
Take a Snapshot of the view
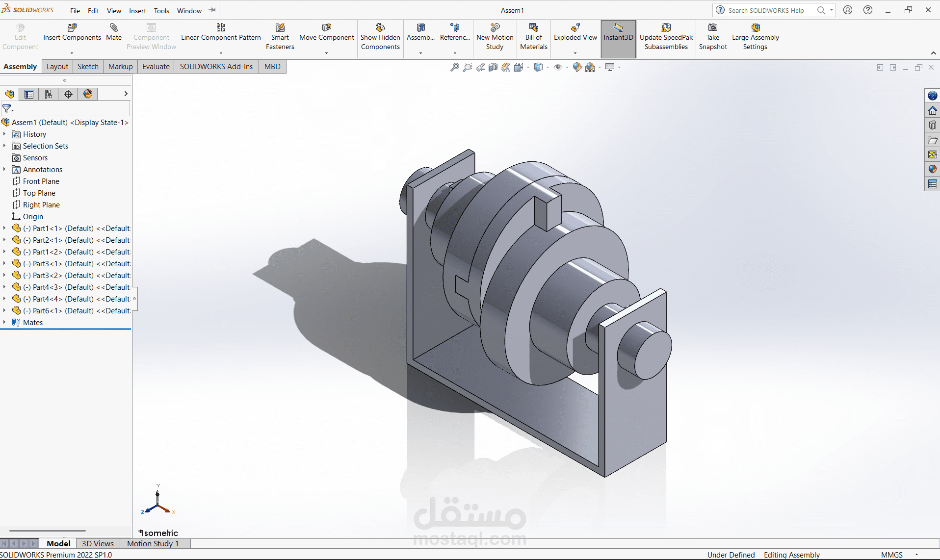click(713, 37)
